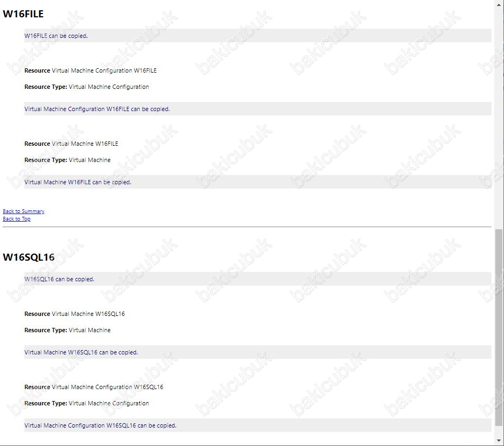Click 'Resource Virtual Machine W16SQL16' line
Image resolution: width=504 pixels, height=446 pixels.
75,314
